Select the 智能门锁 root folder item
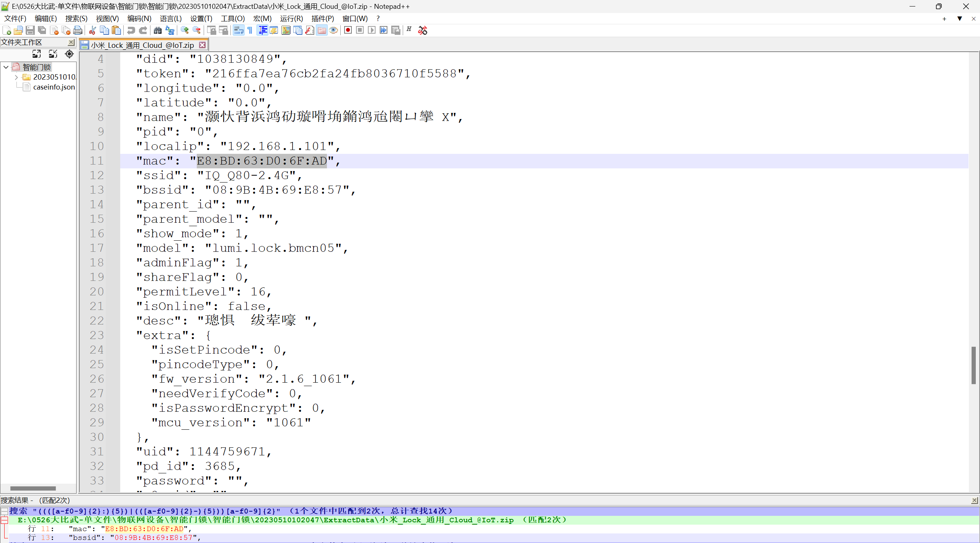Screen dimensions: 980x543 coord(36,67)
